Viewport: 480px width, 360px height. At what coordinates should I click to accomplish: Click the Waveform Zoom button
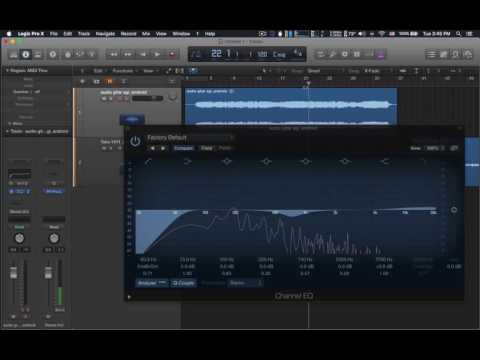[x=403, y=71]
